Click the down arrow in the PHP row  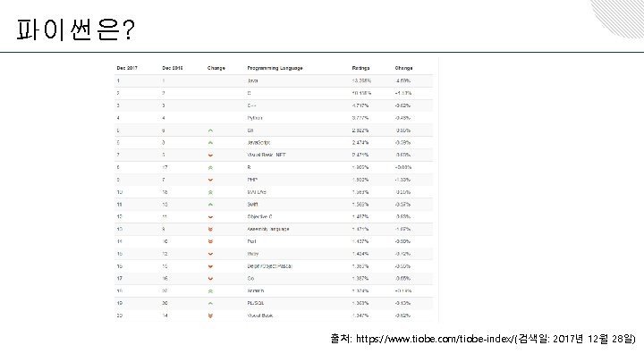[x=210, y=179]
